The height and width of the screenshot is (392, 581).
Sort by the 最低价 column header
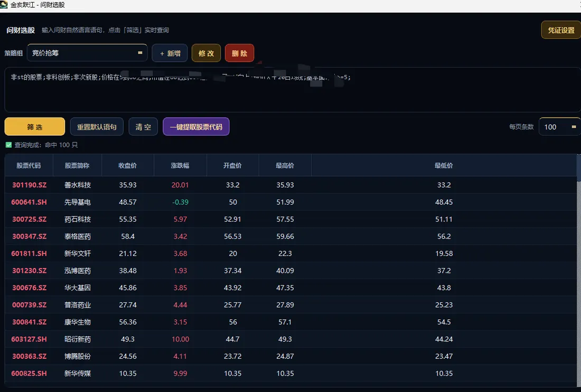(x=444, y=166)
